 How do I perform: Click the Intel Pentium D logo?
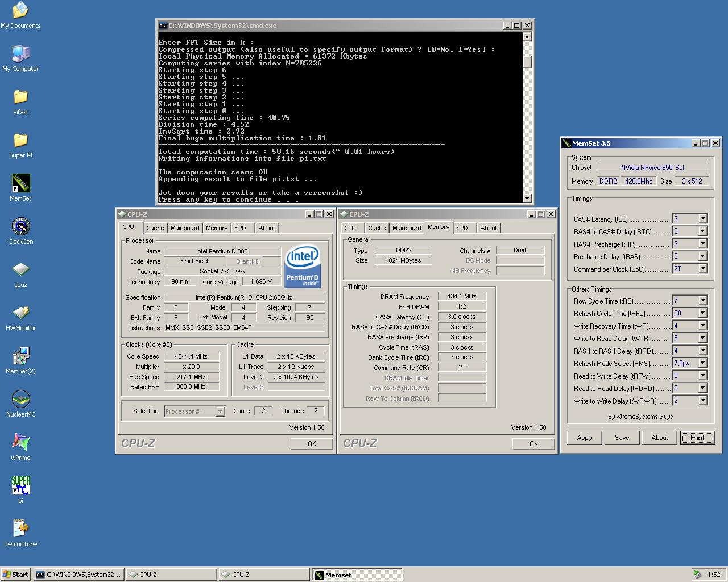pos(303,266)
